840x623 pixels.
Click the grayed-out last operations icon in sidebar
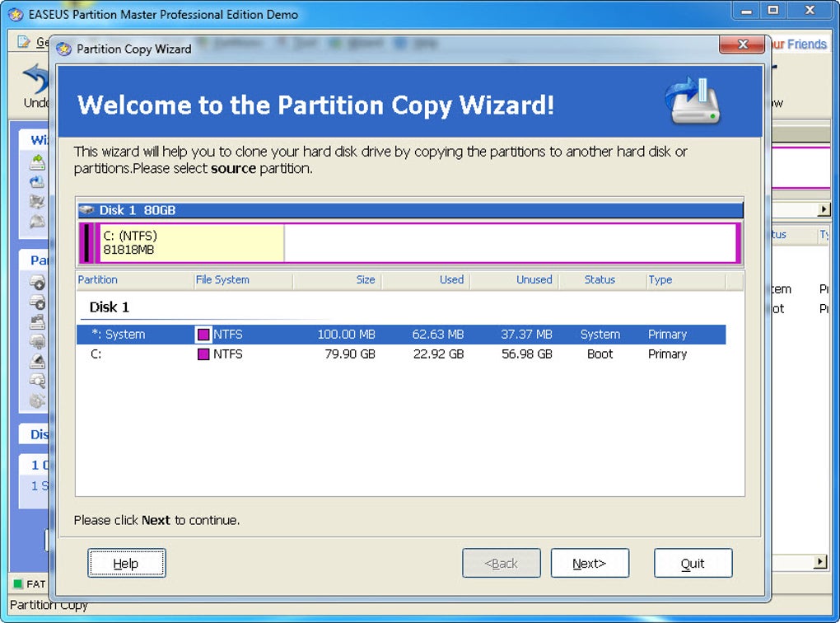pos(38,400)
